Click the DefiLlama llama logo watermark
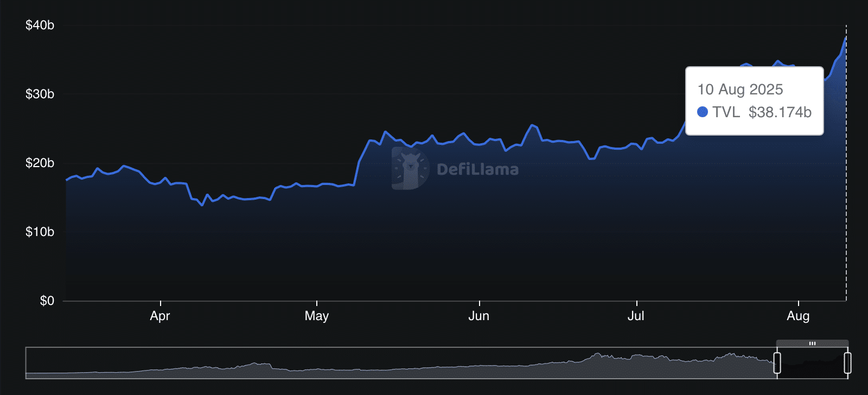 tap(410, 169)
